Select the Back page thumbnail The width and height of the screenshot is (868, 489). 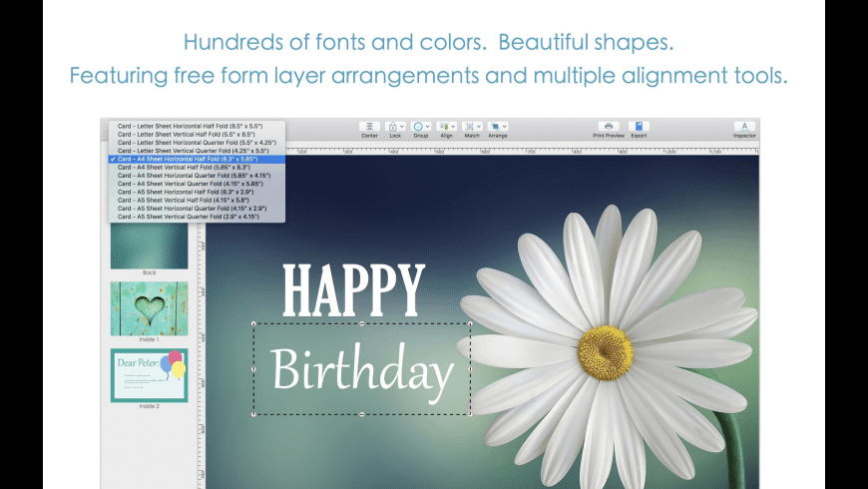(x=149, y=245)
